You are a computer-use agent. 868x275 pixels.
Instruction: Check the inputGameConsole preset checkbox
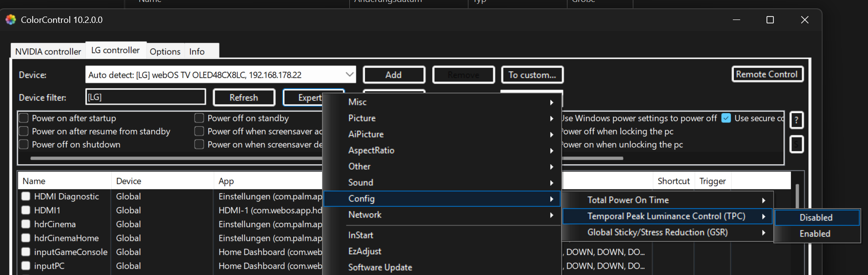(x=26, y=252)
